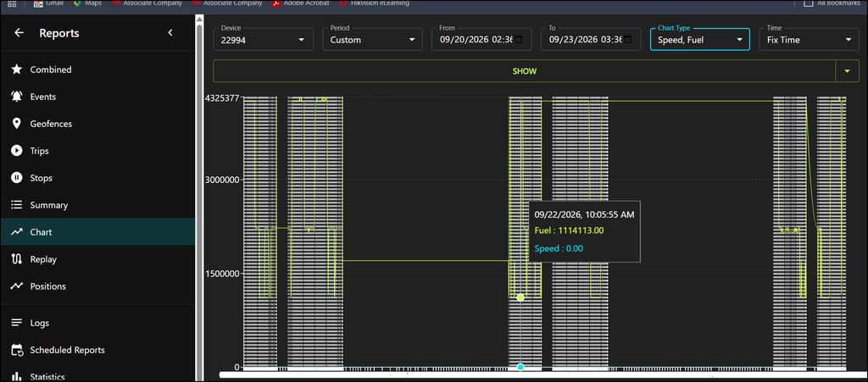
Task: Click the back arrow beside Reports
Action: 19,33
